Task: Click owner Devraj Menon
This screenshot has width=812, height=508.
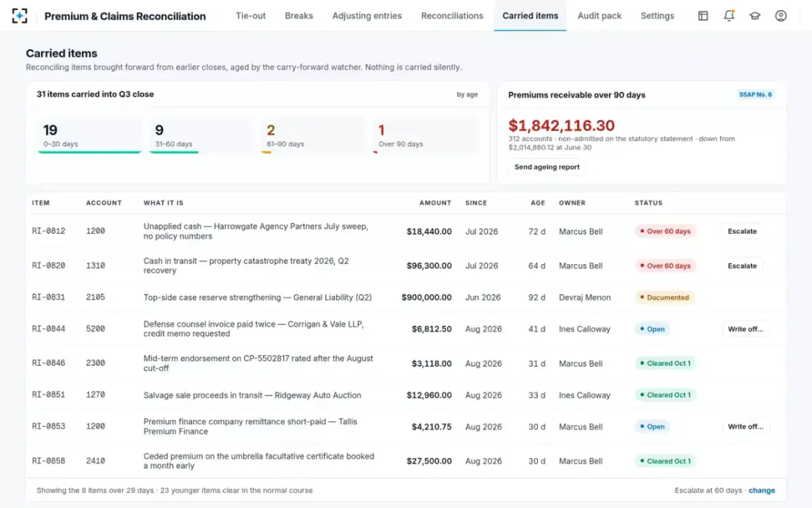Action: point(585,297)
